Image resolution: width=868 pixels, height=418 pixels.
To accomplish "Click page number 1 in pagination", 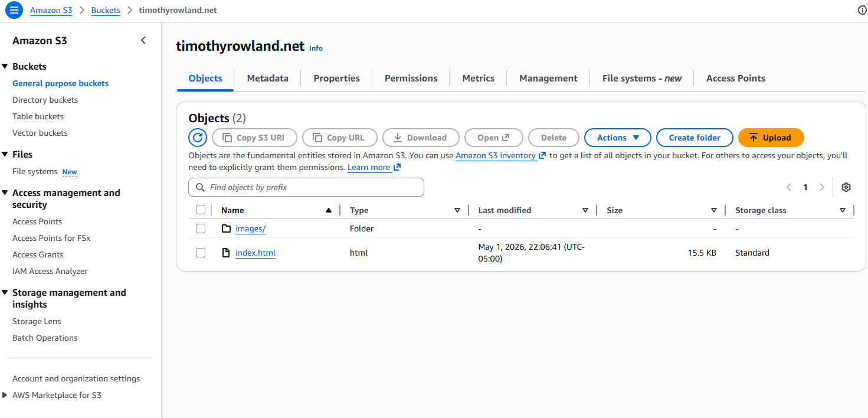I will 805,187.
